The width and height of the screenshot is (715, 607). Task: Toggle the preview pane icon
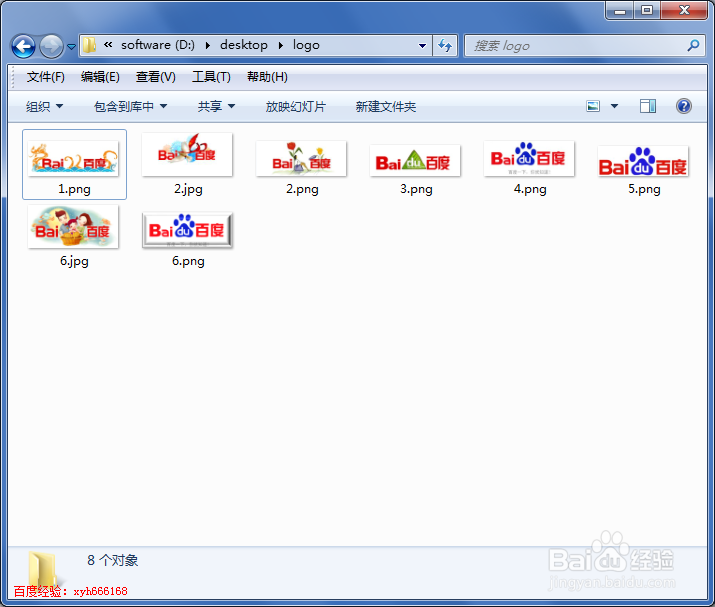point(648,106)
